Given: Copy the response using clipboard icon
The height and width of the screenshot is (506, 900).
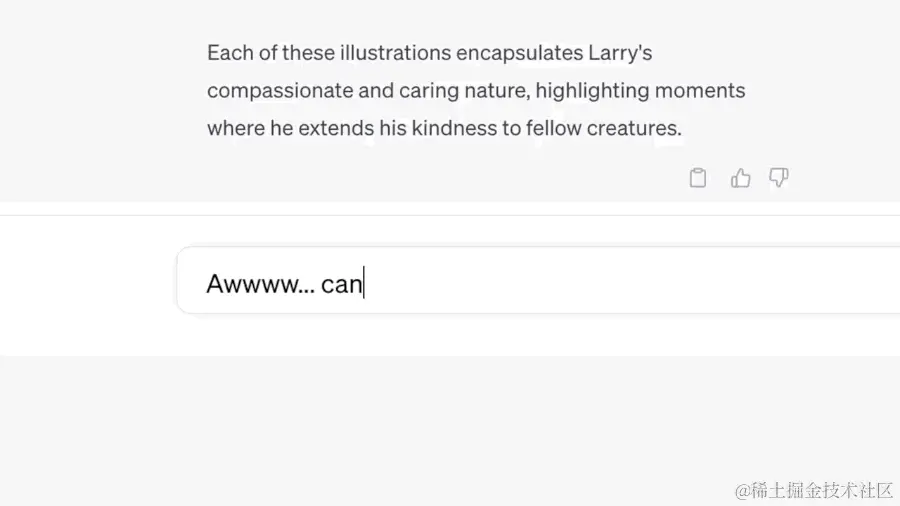Looking at the screenshot, I should tap(698, 178).
